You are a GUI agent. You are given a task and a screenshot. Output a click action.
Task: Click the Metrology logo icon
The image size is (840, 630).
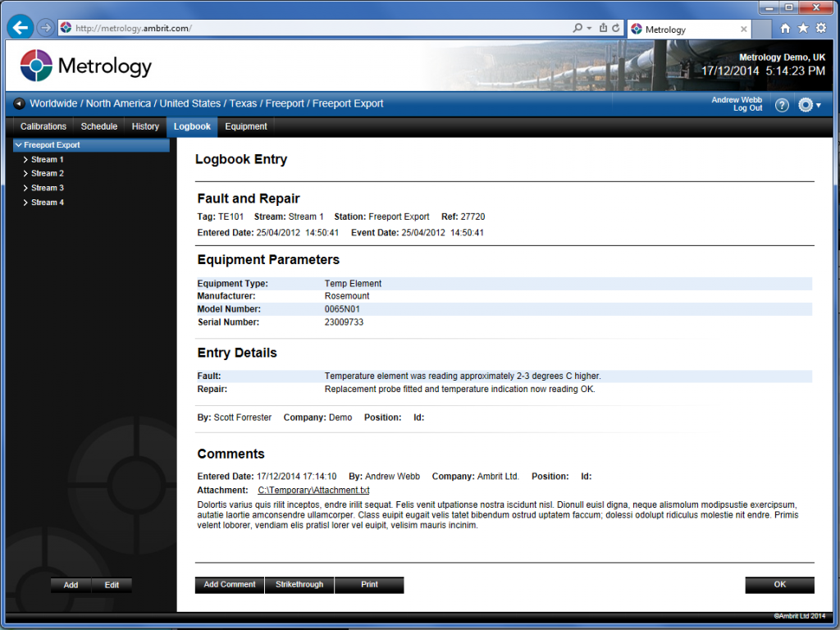[34, 65]
